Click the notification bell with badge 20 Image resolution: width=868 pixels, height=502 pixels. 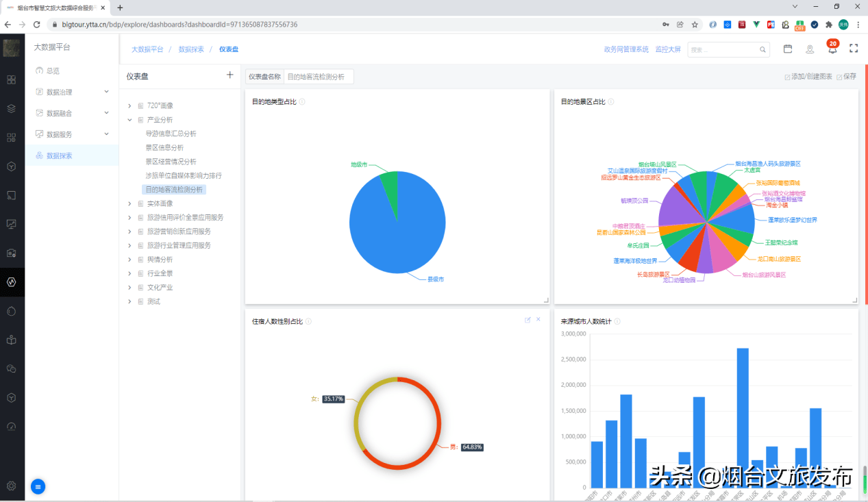832,49
